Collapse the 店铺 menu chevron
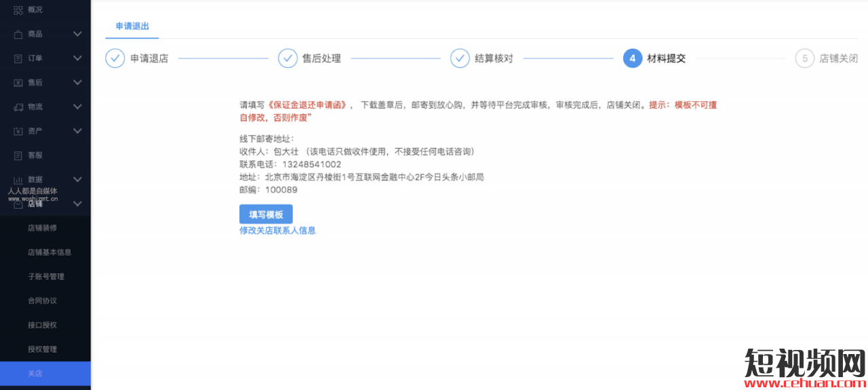This screenshot has width=868, height=390. tap(77, 203)
